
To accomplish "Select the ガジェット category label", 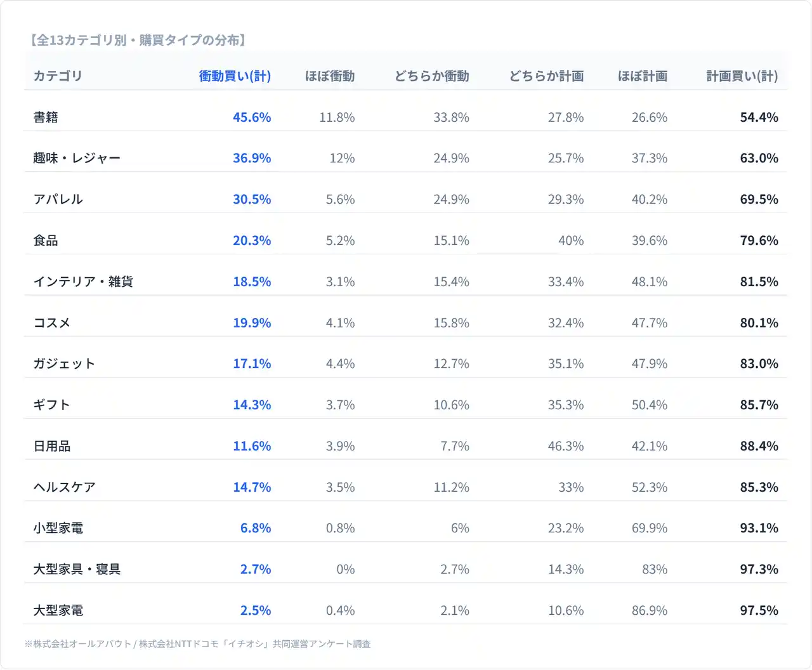I will point(64,364).
